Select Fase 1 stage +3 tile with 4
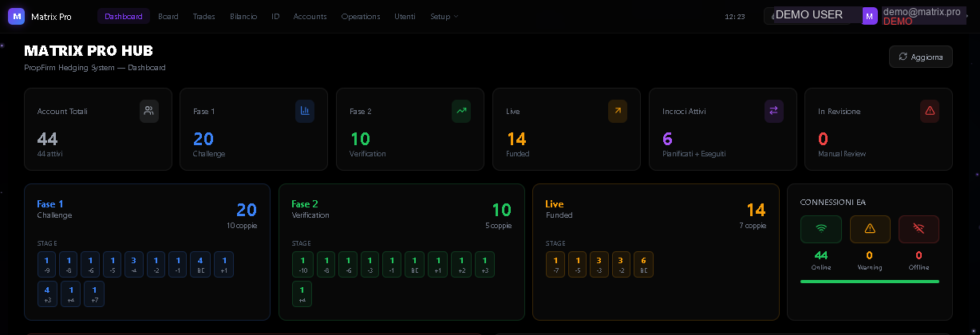980x335 pixels. (x=47, y=294)
